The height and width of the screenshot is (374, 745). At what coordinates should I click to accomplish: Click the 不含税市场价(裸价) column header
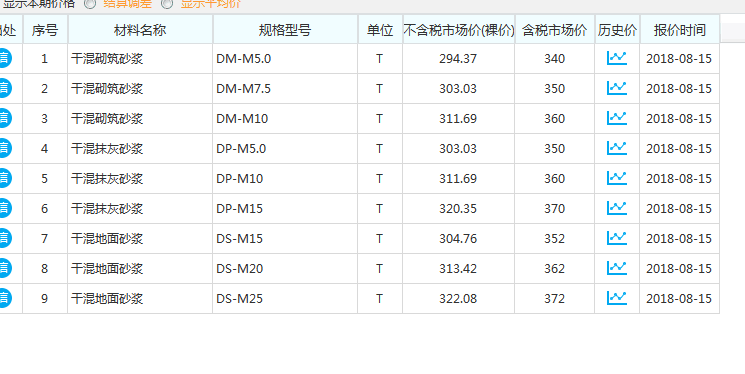point(458,30)
